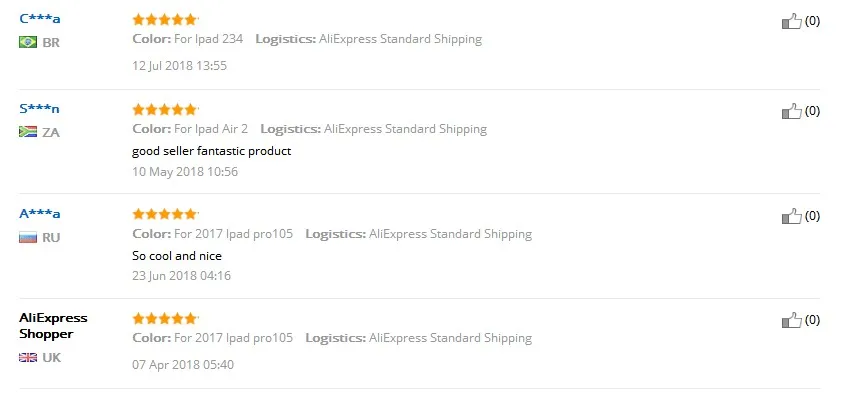Like the AliExpress Shopper review
The image size is (848, 395).
point(792,320)
